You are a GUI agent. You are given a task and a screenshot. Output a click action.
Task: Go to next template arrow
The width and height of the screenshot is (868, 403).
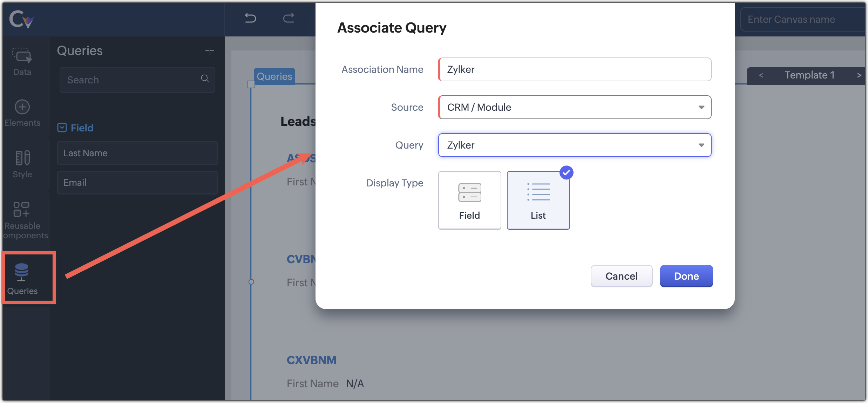pos(859,75)
